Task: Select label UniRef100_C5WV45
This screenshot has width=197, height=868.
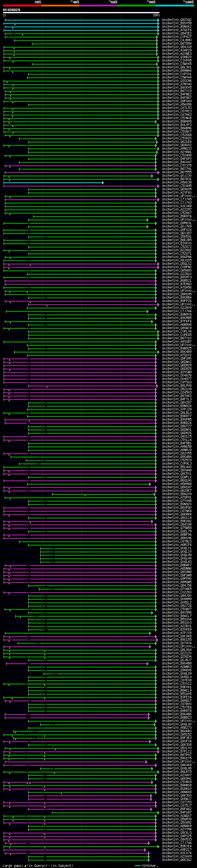Action: click(177, 64)
